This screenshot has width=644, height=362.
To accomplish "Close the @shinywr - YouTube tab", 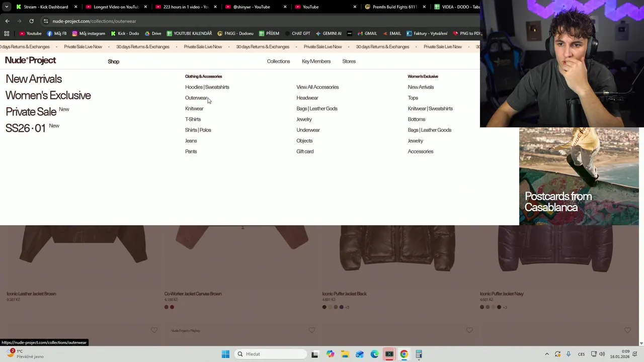I will click(285, 7).
